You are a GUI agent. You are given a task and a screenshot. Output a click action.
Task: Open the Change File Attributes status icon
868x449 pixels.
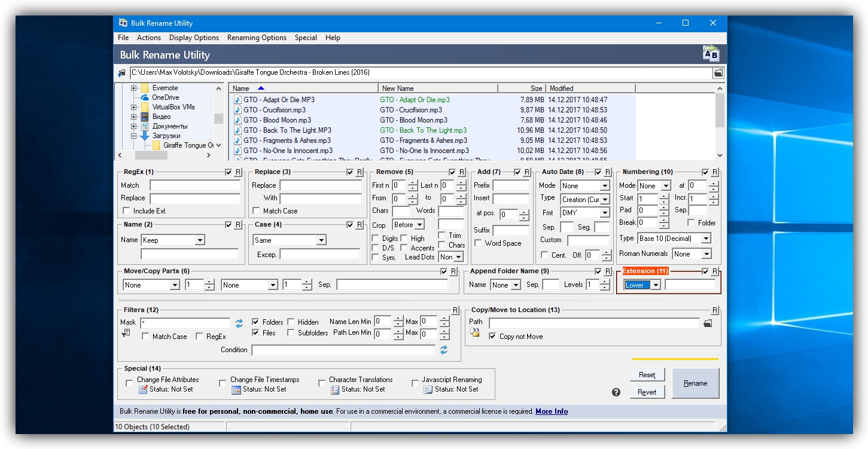pyautogui.click(x=143, y=390)
